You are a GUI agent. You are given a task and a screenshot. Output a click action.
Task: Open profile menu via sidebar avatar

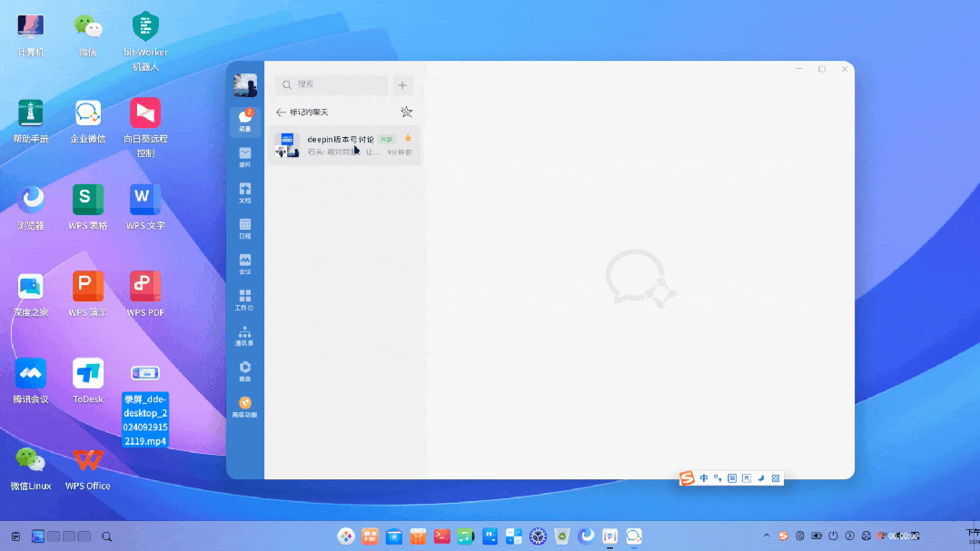[x=244, y=84]
